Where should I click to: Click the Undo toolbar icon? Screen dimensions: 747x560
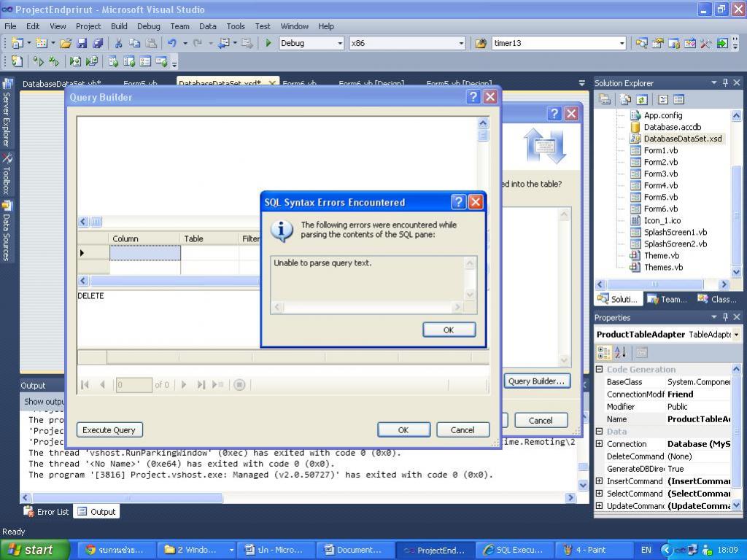[x=172, y=44]
